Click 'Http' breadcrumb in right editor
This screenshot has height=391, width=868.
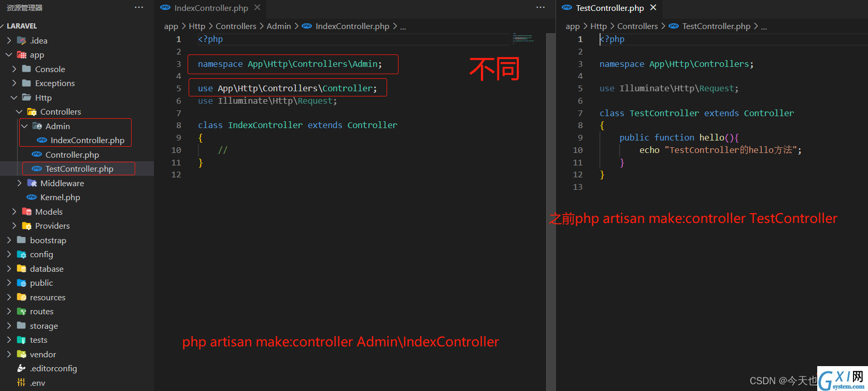coord(599,26)
